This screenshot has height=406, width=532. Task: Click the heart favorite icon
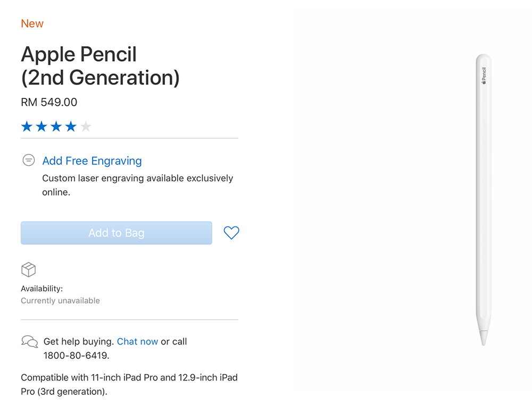pyautogui.click(x=231, y=233)
